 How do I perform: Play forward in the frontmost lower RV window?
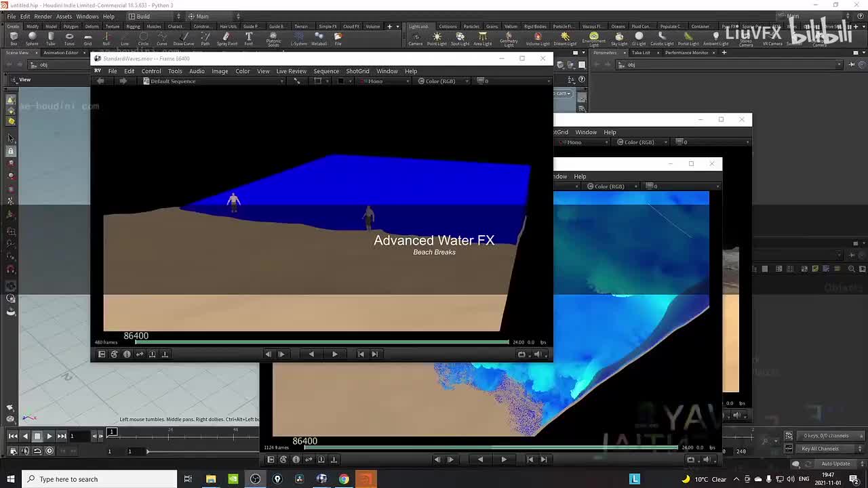click(x=503, y=460)
